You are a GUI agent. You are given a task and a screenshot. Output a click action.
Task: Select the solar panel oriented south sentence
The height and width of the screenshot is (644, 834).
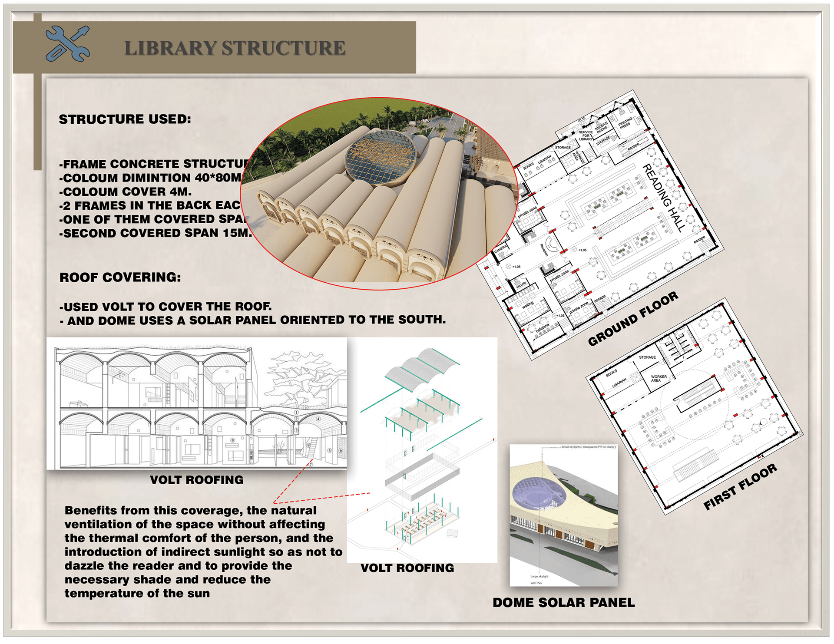tap(252, 320)
